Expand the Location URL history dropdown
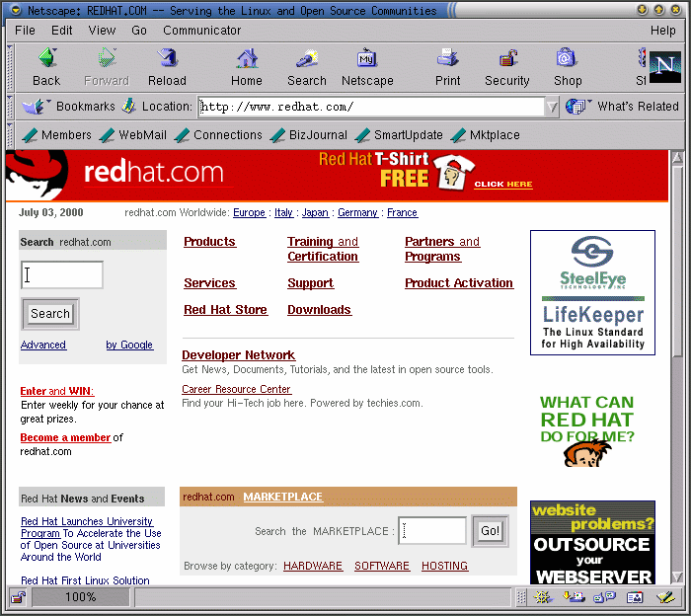The height and width of the screenshot is (616, 691). coord(552,107)
